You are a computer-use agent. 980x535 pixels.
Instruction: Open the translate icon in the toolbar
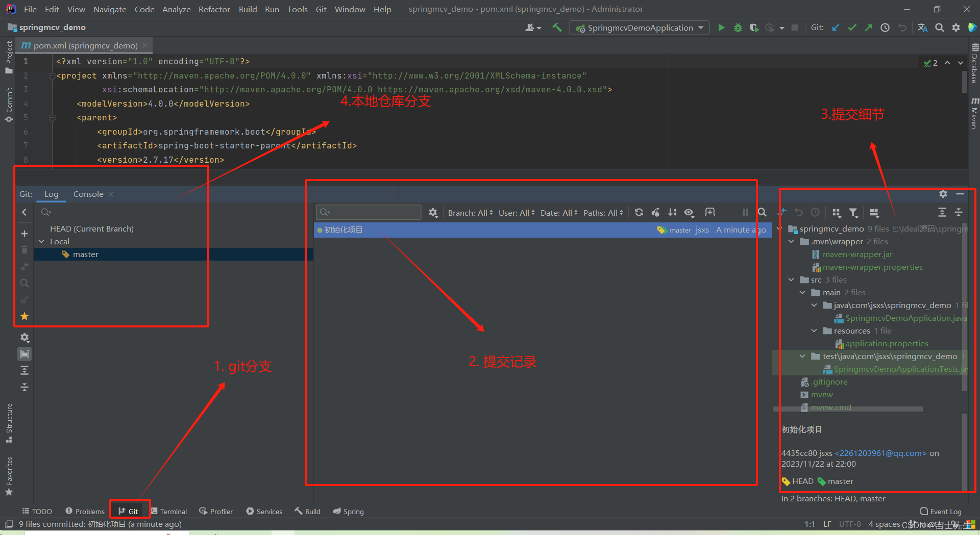coord(922,28)
